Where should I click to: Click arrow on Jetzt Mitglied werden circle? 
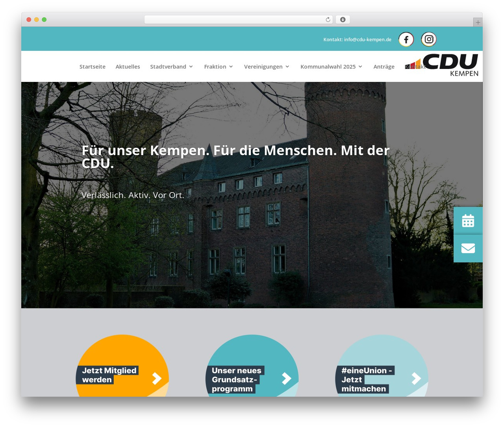(157, 379)
